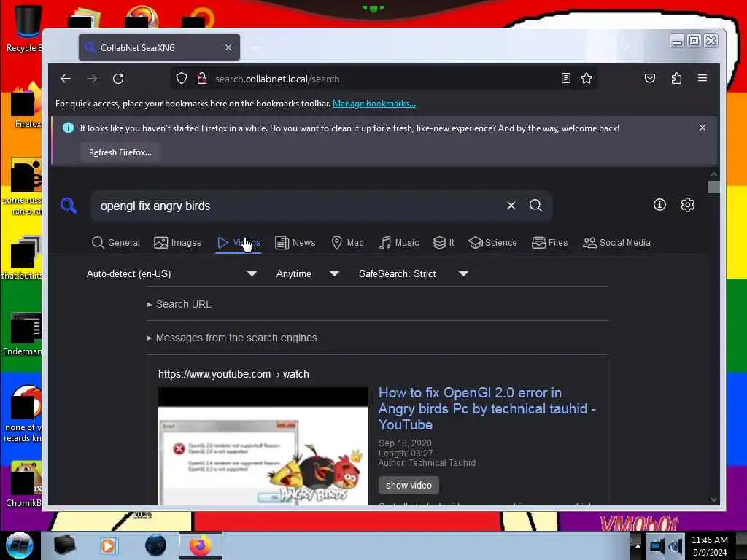This screenshot has height=560, width=747.
Task: Switch to Social Media search category
Action: pos(616,242)
